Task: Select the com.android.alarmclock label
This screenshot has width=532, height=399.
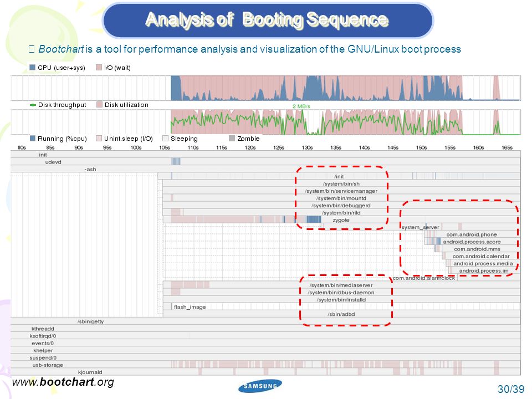Action: click(424, 278)
